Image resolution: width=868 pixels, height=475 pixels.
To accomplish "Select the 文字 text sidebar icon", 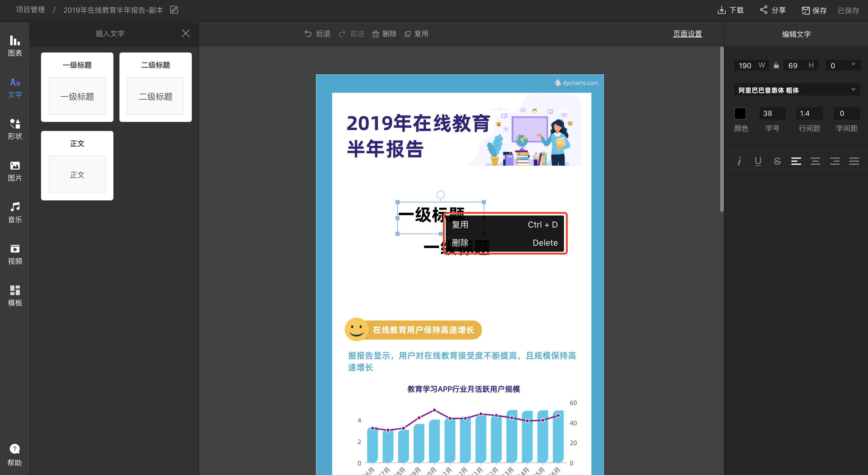I will (x=15, y=88).
